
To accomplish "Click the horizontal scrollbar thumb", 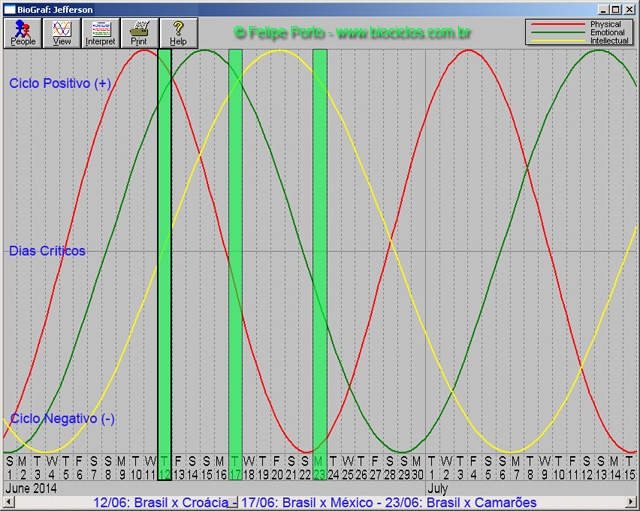I will (x=232, y=502).
